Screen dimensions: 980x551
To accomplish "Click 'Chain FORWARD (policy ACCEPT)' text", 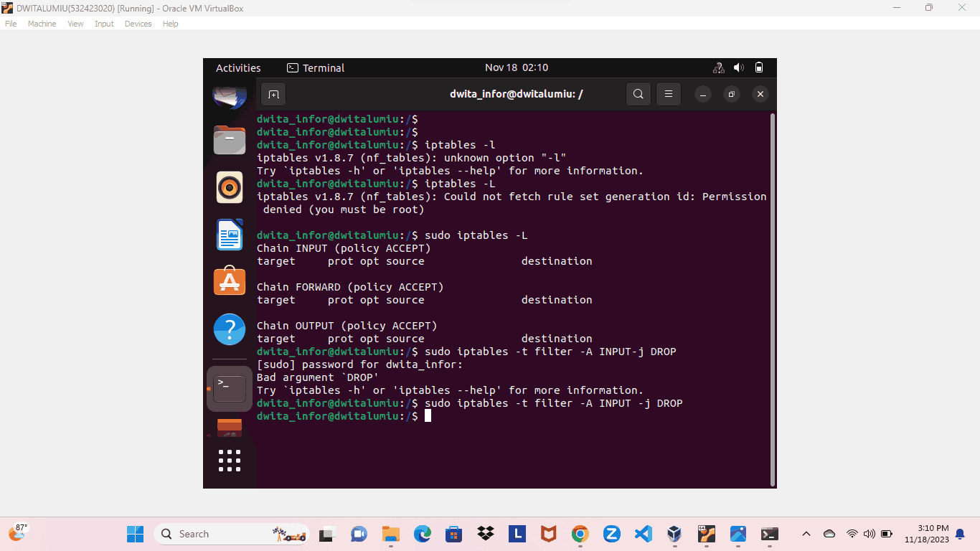I will 350,287.
